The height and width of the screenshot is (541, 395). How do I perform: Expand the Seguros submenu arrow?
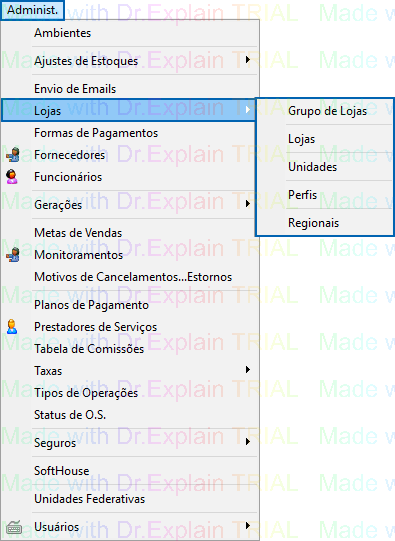click(248, 442)
